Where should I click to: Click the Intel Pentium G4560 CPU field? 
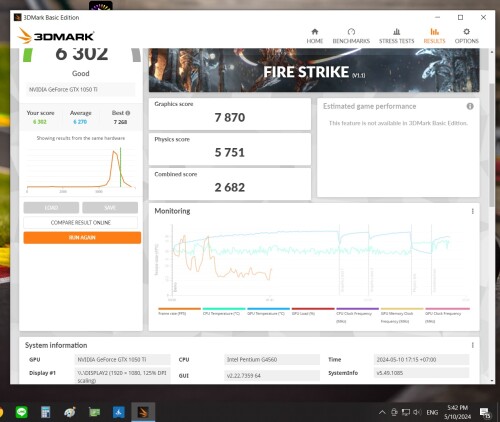tap(272, 359)
